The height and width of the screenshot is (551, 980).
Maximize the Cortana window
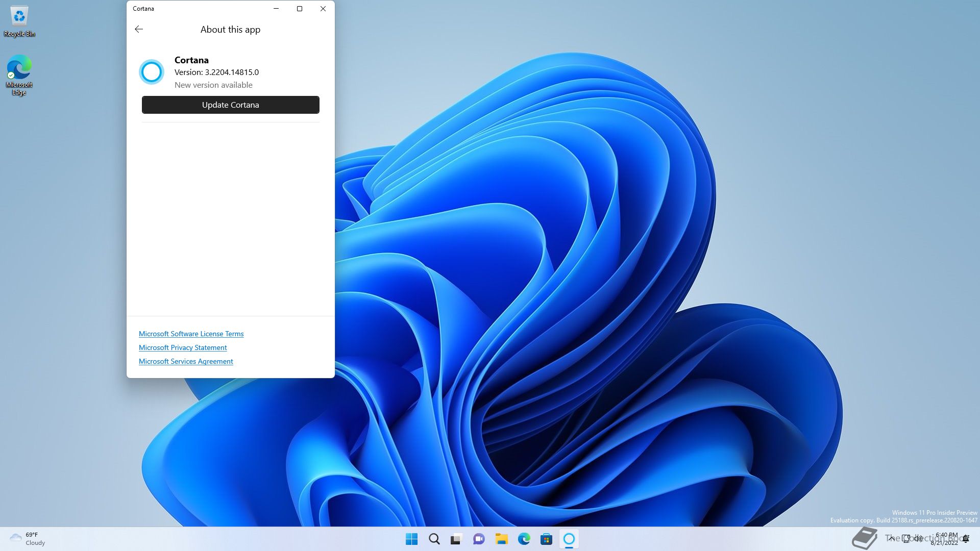tap(300, 9)
